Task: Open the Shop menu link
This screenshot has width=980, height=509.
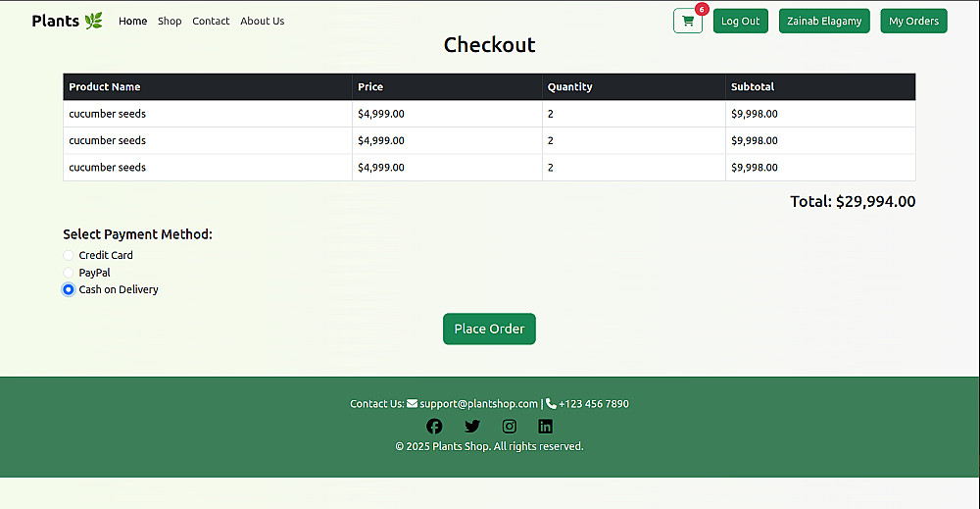Action: click(170, 21)
